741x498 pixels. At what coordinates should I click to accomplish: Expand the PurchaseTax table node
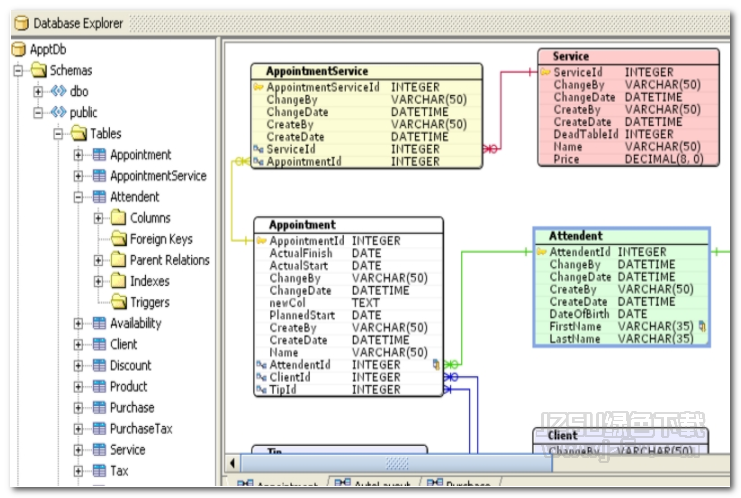point(78,429)
